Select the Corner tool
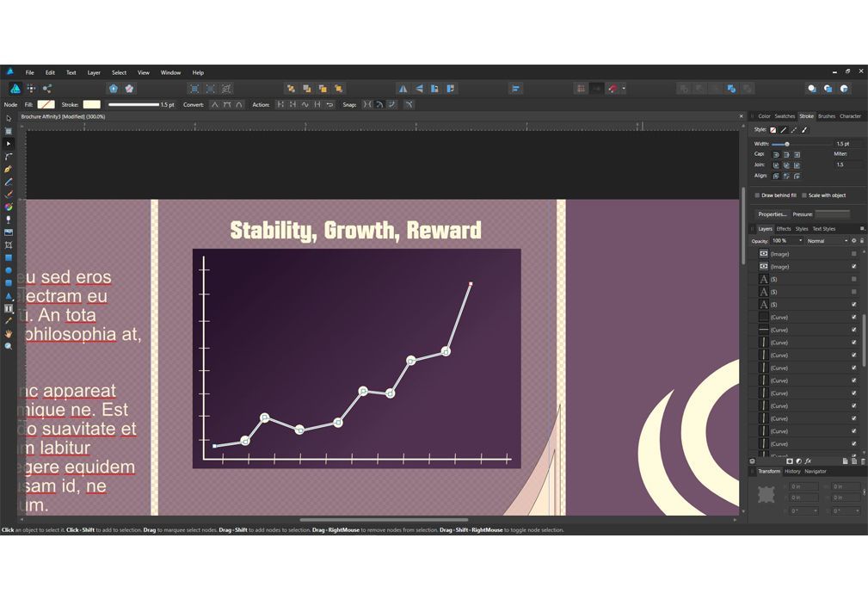Screen dimensions: 868x600 [9, 157]
